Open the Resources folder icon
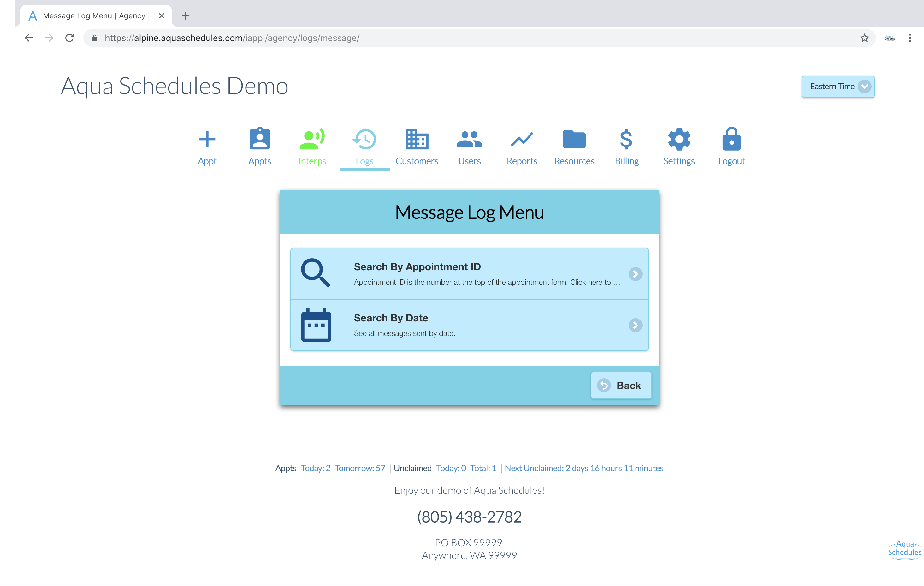 574,139
